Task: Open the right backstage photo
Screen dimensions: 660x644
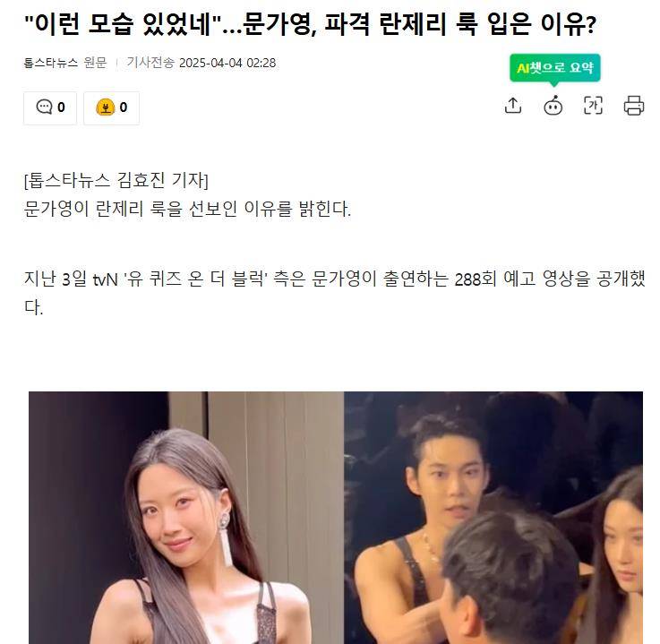Action: [x=493, y=518]
